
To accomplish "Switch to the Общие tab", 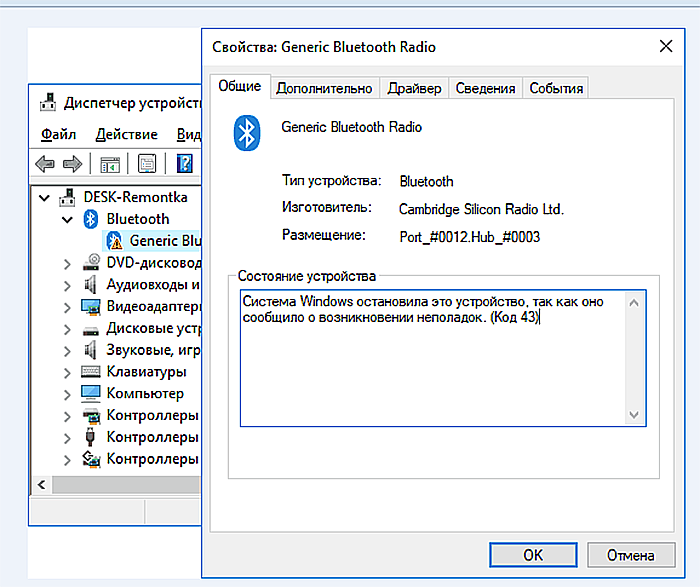I will point(240,86).
